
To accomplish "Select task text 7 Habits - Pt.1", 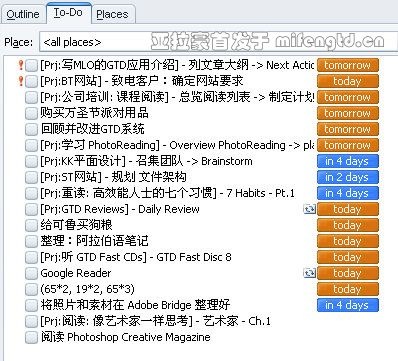I will (260, 193).
